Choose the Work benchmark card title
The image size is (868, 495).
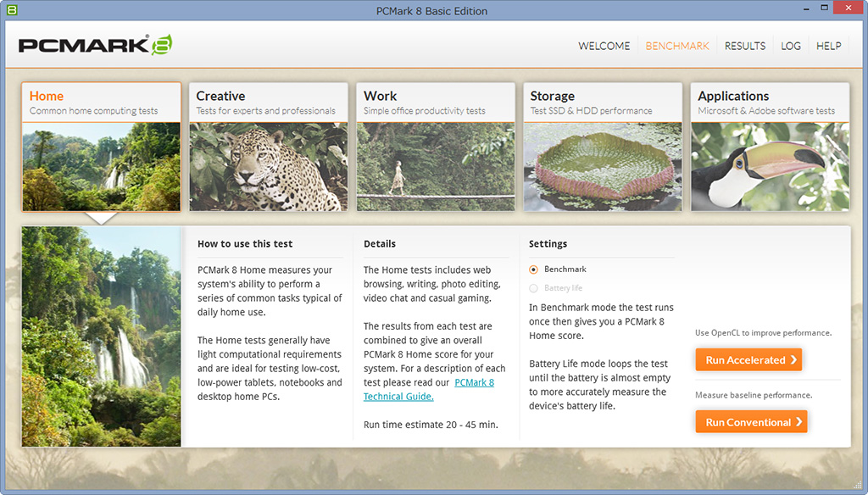tap(381, 96)
